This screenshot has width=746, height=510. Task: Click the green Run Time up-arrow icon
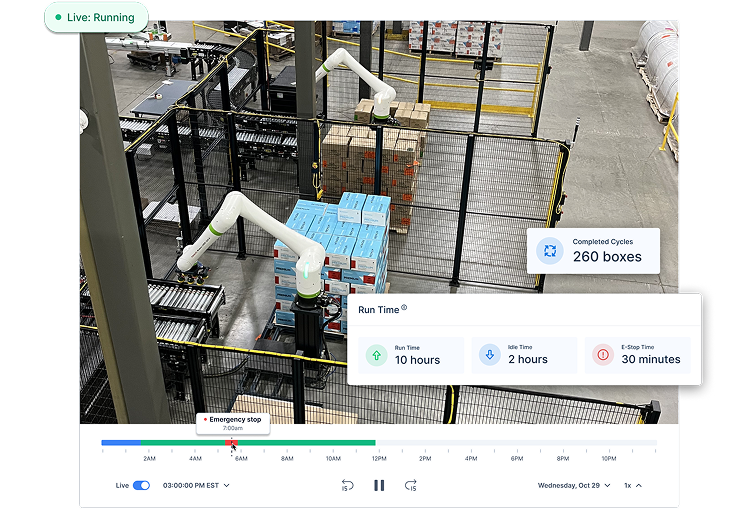[376, 355]
